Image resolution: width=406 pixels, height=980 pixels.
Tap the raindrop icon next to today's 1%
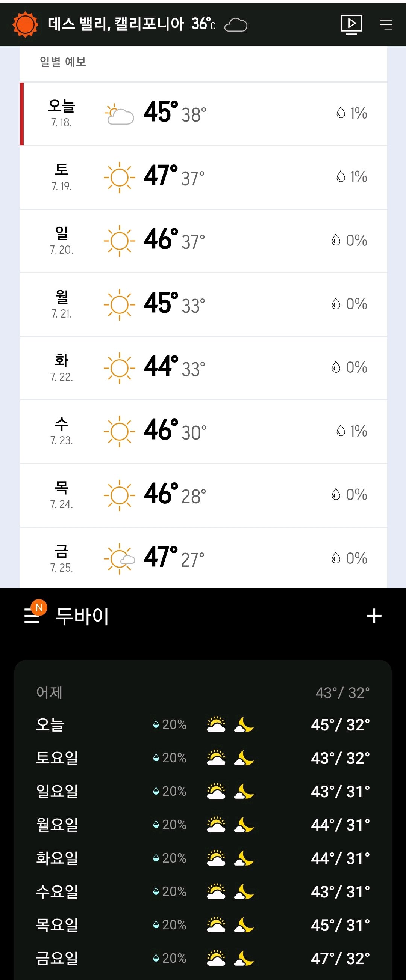tap(341, 113)
